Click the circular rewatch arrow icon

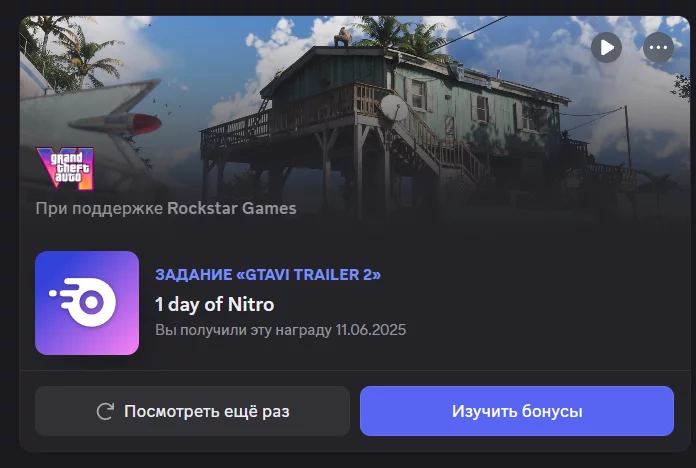106,411
